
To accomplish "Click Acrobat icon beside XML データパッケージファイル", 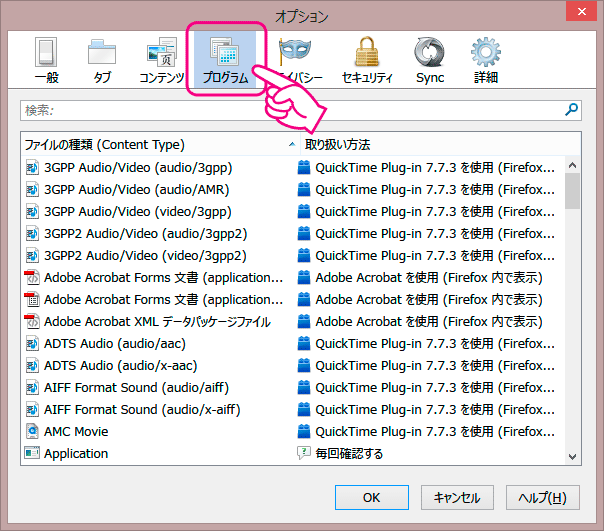I will 32,321.
